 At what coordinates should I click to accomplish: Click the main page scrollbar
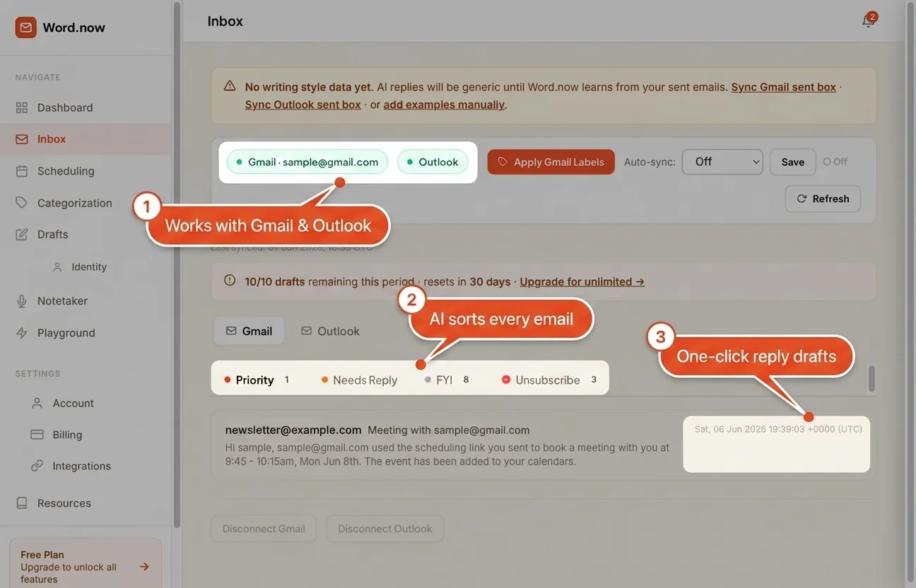(910, 293)
